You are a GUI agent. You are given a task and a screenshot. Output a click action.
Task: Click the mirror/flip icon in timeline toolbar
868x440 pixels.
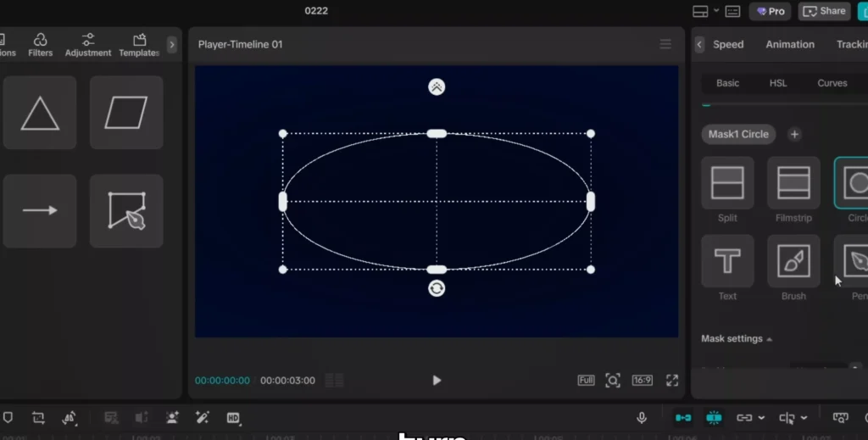[x=70, y=418]
